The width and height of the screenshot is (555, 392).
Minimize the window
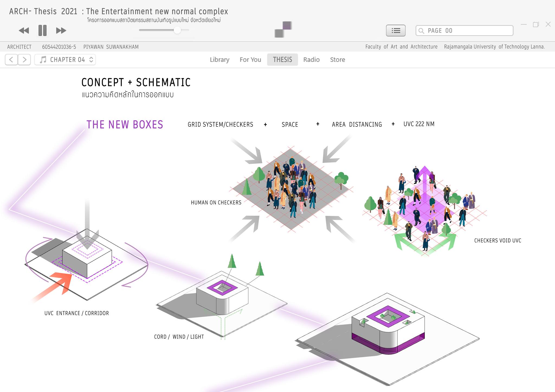pos(524,25)
